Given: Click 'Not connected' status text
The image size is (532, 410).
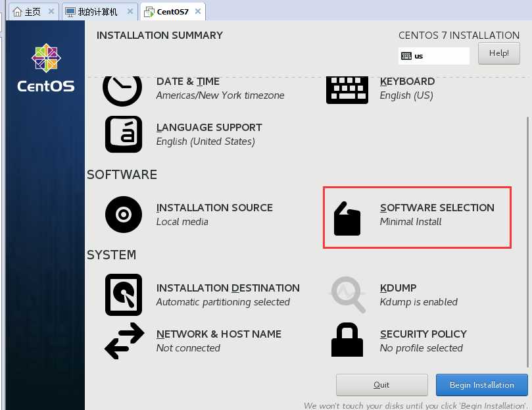Looking at the screenshot, I should (188, 348).
